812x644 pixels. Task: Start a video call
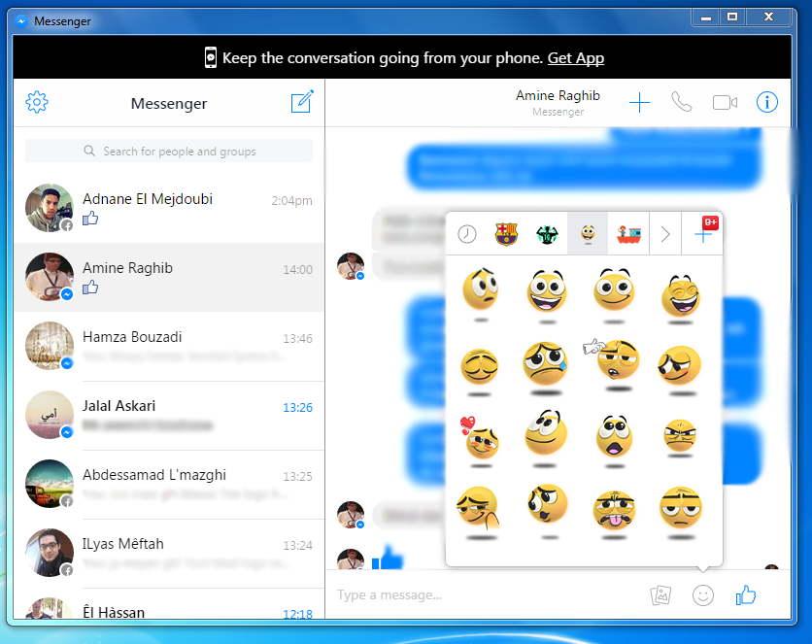[x=725, y=103]
